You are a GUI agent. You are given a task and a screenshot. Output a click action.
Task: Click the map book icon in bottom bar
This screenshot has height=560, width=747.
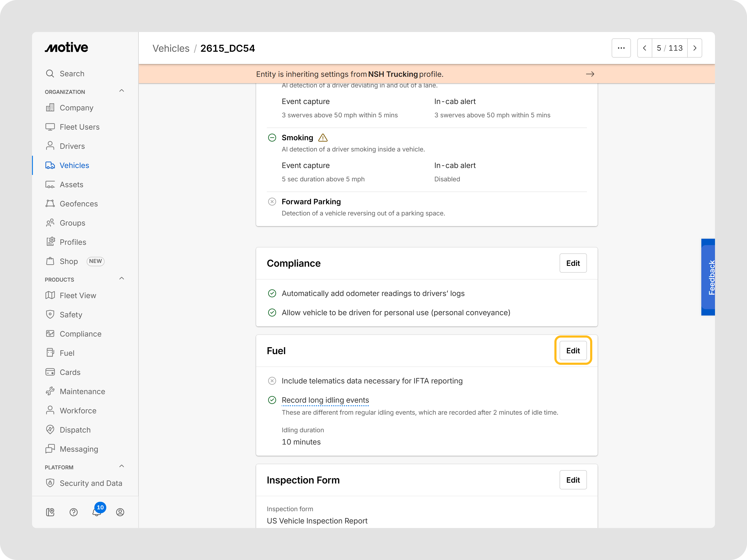[x=50, y=512]
